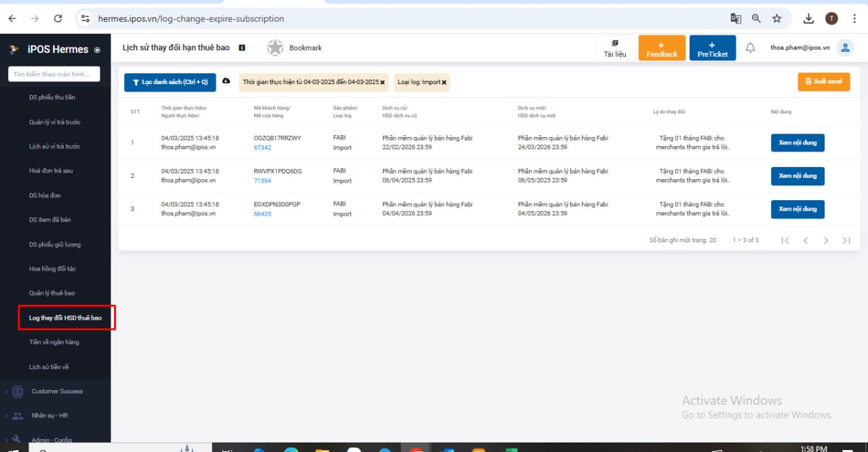The width and height of the screenshot is (868, 452).
Task: Open user account avatar menu
Action: (845, 48)
